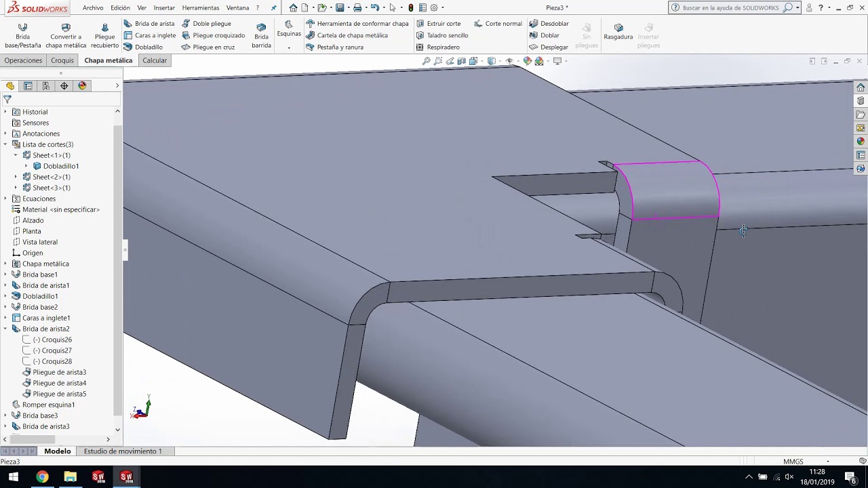Open the Edición menu
Screen dimensions: 868x488
click(120, 8)
